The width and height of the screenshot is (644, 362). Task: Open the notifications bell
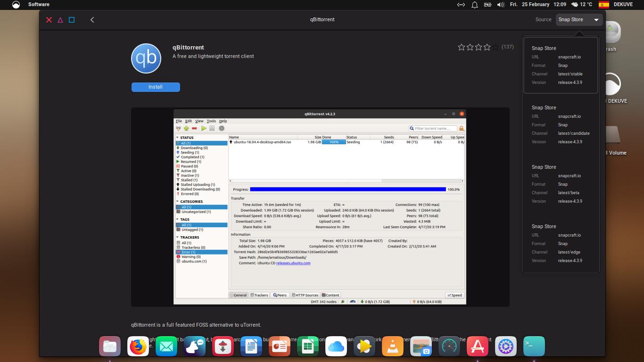click(x=475, y=4)
